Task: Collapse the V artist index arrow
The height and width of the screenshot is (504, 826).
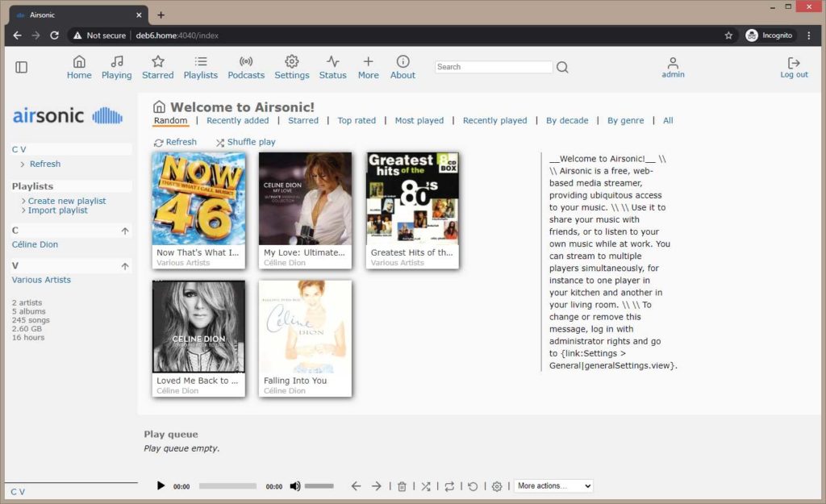Action: [125, 266]
